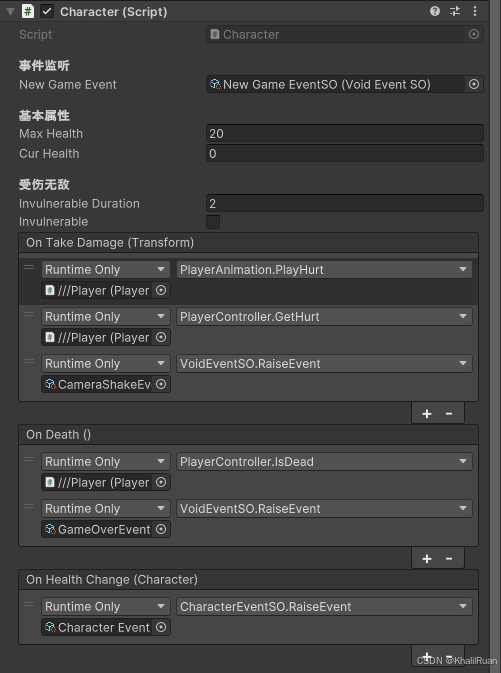Select the New Game EventSO object field

pyautogui.click(x=336, y=84)
